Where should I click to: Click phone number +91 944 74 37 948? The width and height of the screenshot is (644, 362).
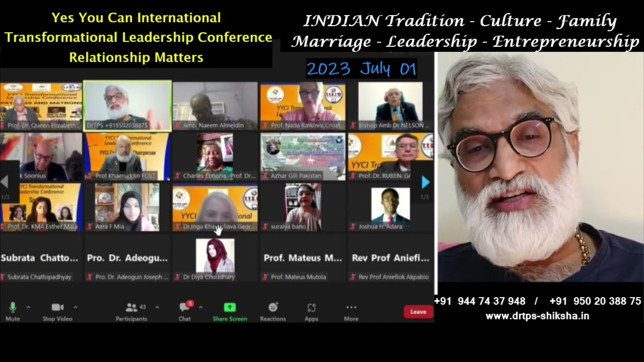click(x=479, y=301)
